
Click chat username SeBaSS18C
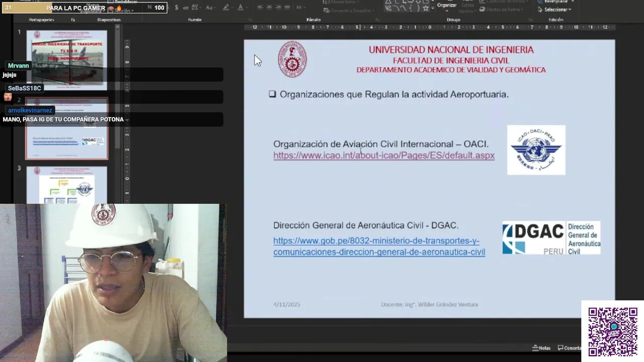click(x=25, y=88)
